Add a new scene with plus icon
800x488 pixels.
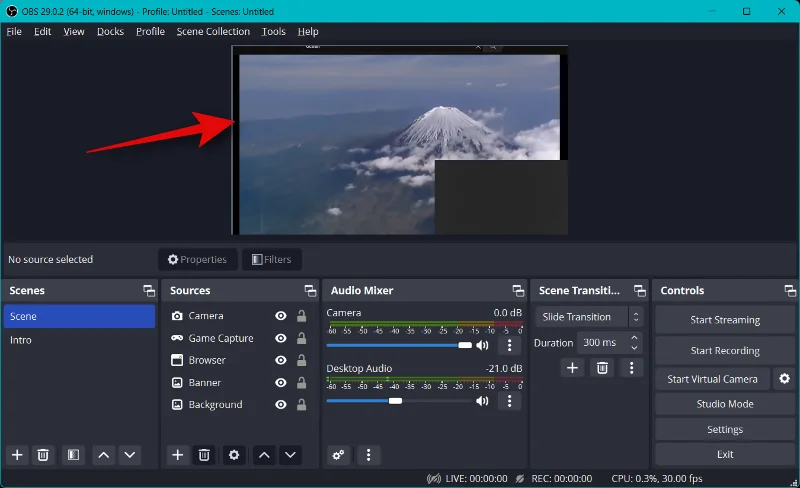[x=17, y=455]
